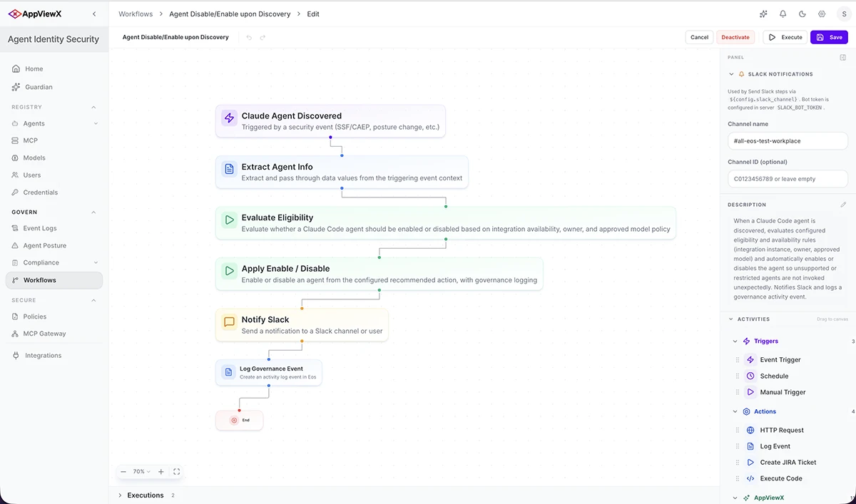Click the document icon on Log Governance Event node
Viewport: 856px width, 504px height.
pyautogui.click(x=228, y=372)
